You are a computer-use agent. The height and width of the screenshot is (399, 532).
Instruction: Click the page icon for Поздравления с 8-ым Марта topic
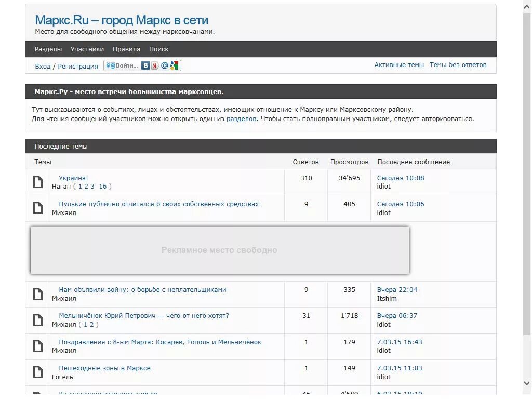coord(38,346)
